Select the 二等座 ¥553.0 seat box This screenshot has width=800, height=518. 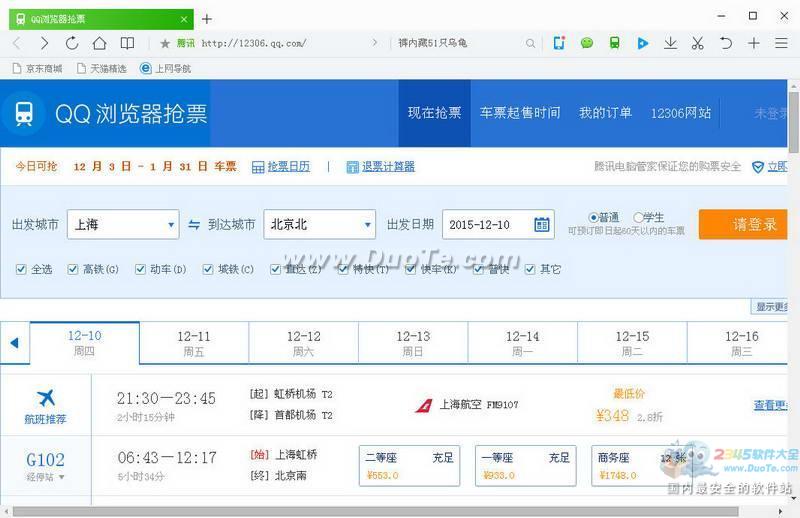pyautogui.click(x=409, y=466)
